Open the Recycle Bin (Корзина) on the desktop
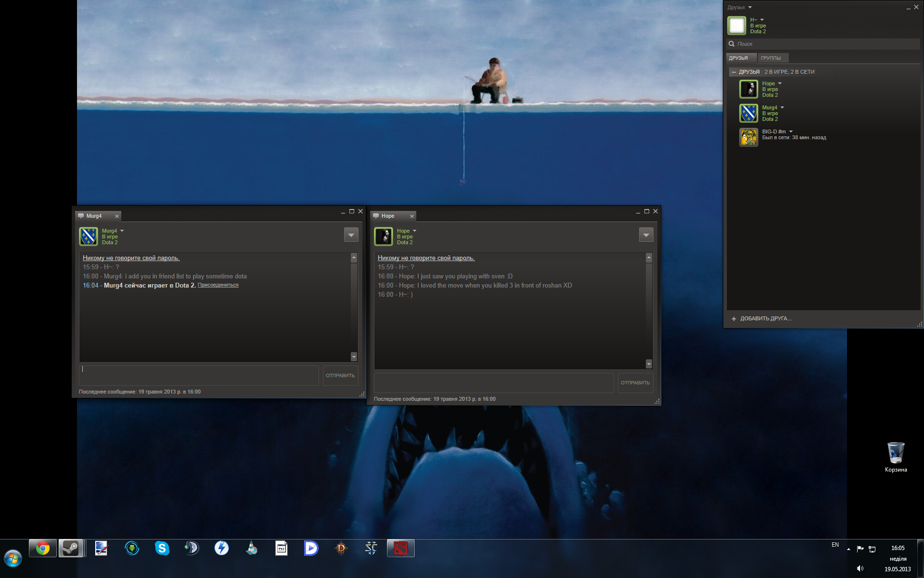The width and height of the screenshot is (924, 578). 896,457
